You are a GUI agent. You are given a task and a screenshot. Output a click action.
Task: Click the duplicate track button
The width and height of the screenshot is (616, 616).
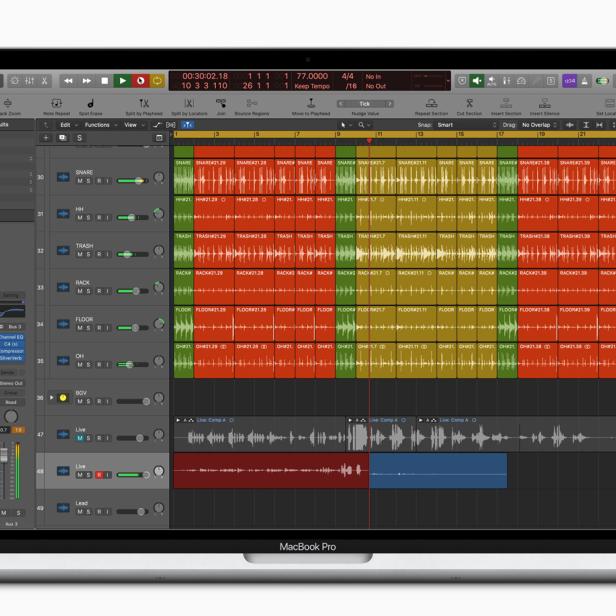pos(62,138)
